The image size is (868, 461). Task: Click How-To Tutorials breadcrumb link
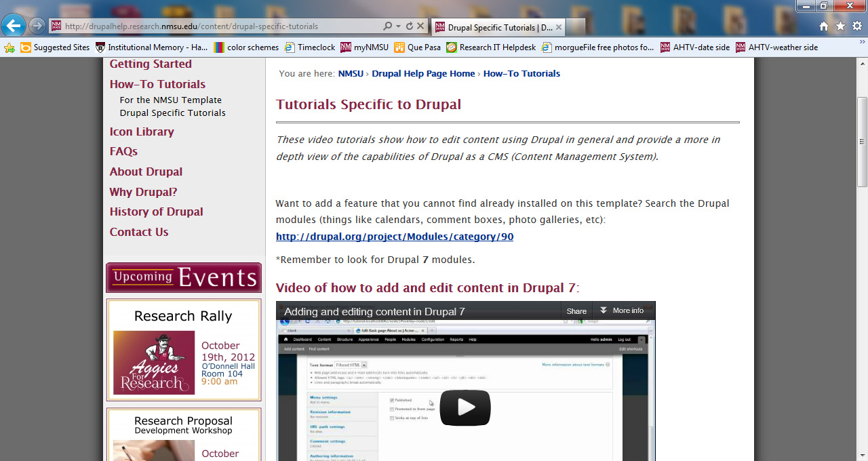pyautogui.click(x=521, y=73)
